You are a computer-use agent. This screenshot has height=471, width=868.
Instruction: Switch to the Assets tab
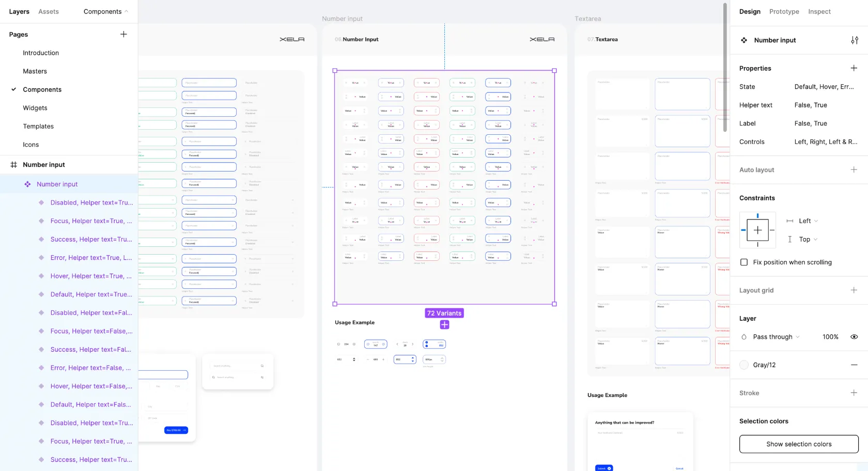pos(49,11)
